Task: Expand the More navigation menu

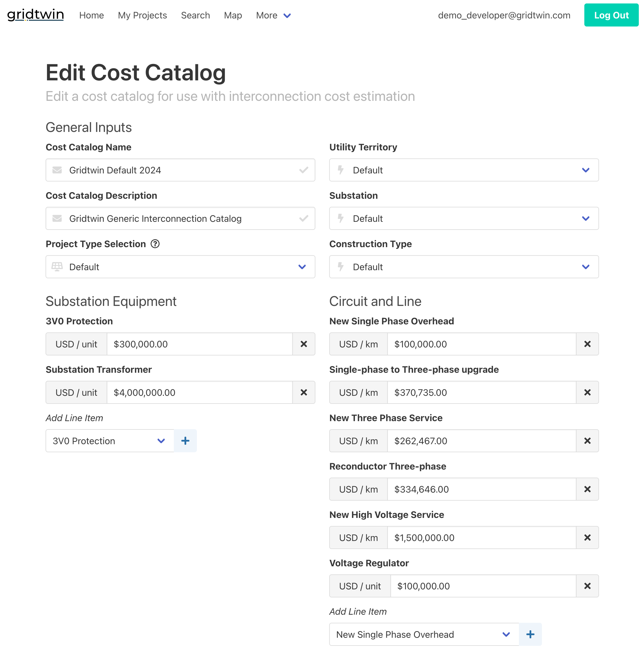Action: 273,15
